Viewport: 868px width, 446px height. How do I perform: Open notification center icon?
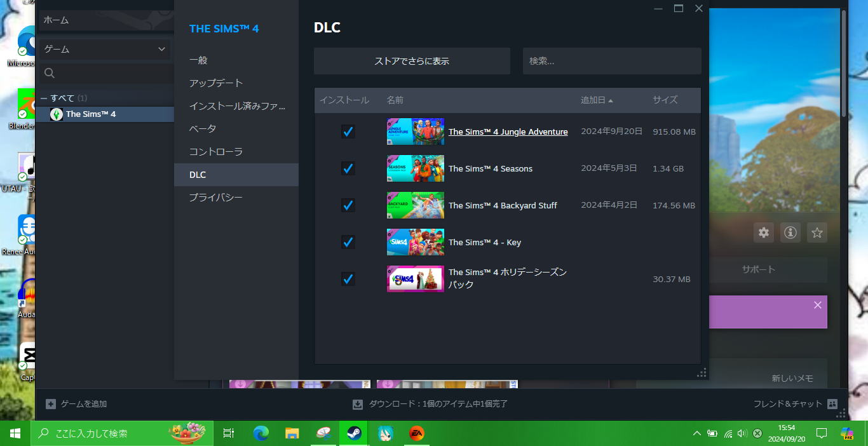click(x=821, y=433)
